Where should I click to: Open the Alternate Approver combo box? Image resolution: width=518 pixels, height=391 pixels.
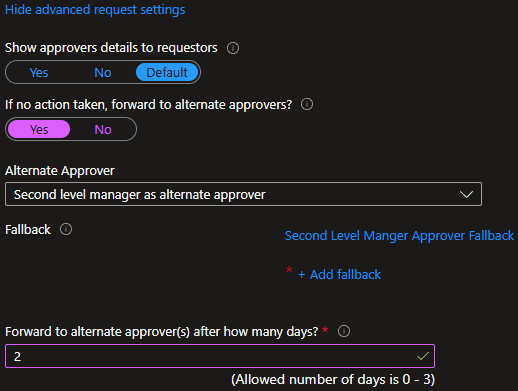tap(243, 194)
